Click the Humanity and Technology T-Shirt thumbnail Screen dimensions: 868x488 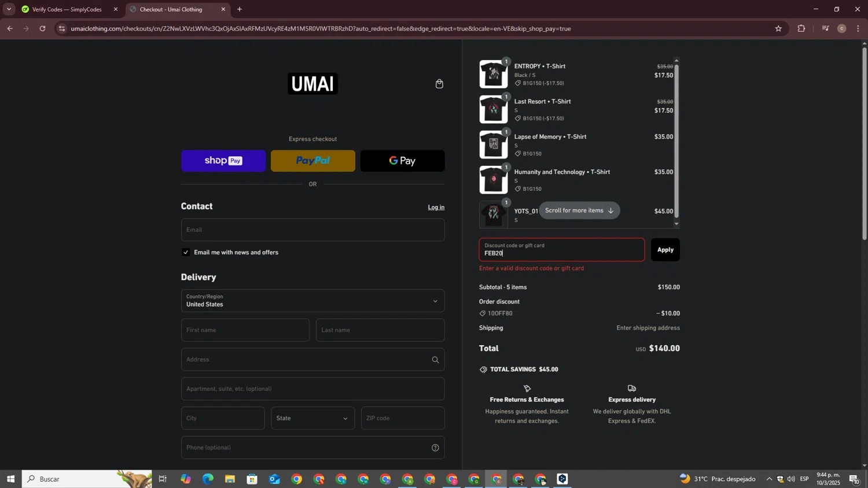tap(494, 180)
